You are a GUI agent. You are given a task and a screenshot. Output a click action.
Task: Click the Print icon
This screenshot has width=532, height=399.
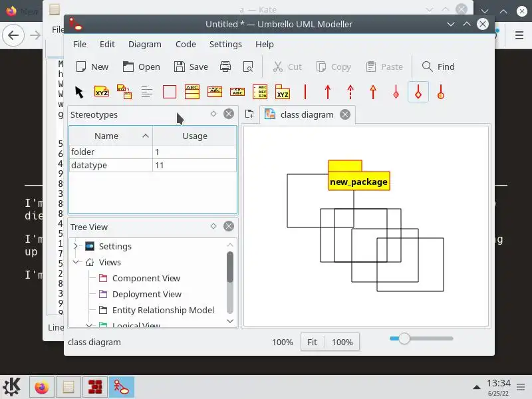click(x=225, y=66)
